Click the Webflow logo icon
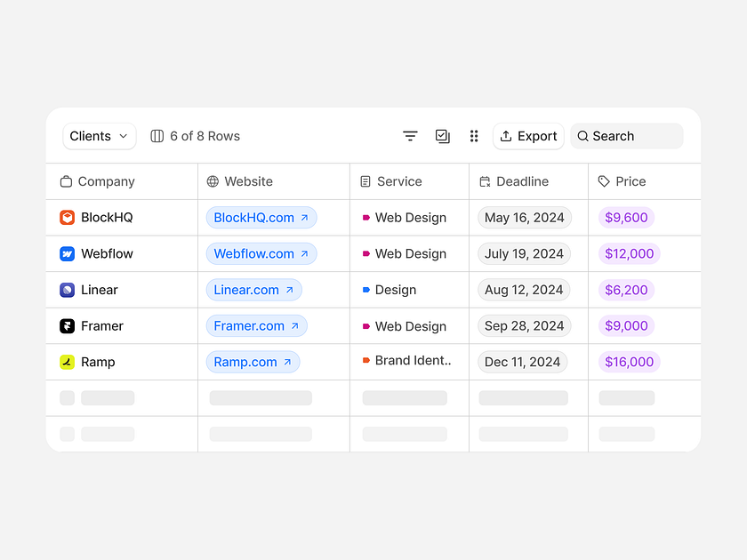Screen dimensions: 747x560 (67, 253)
